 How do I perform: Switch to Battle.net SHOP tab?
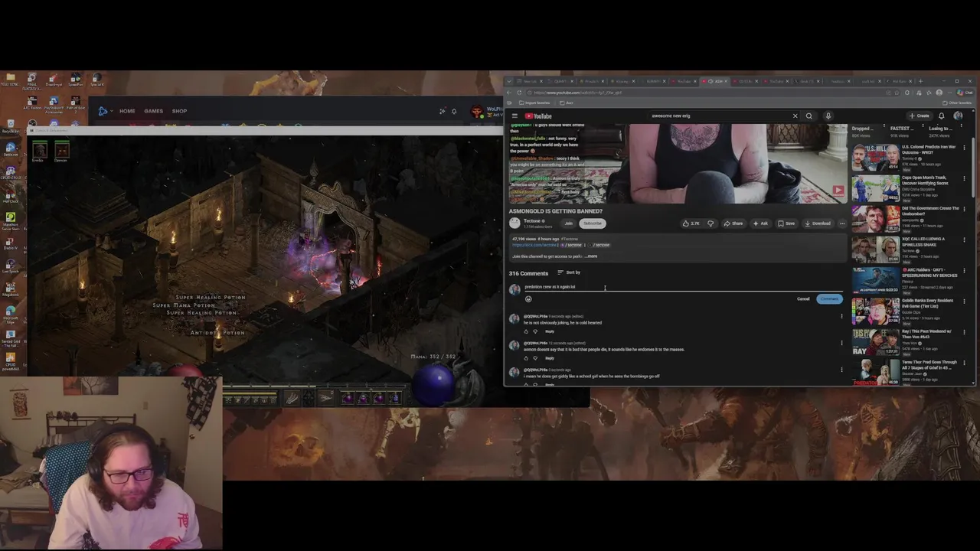click(x=179, y=111)
